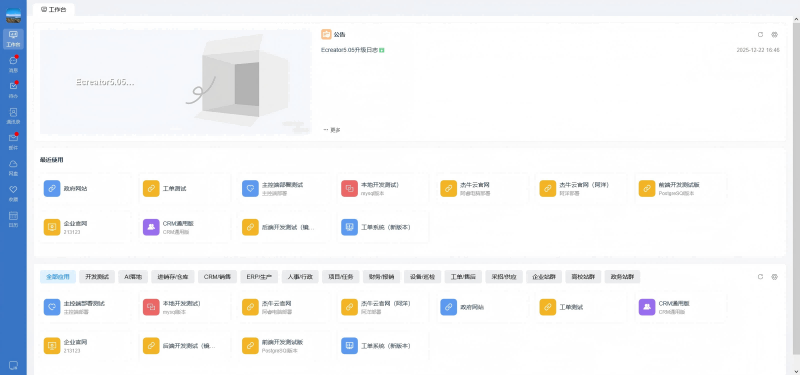Image resolution: width=800 pixels, height=375 pixels.
Task: Select the 工单/售后 category tab
Action: [463, 277]
